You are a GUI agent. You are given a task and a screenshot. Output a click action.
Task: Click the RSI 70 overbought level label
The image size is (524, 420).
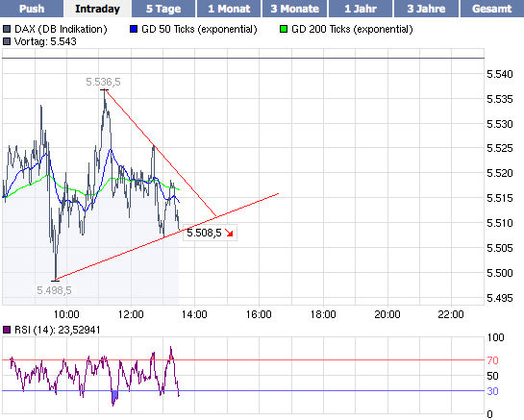(492, 360)
